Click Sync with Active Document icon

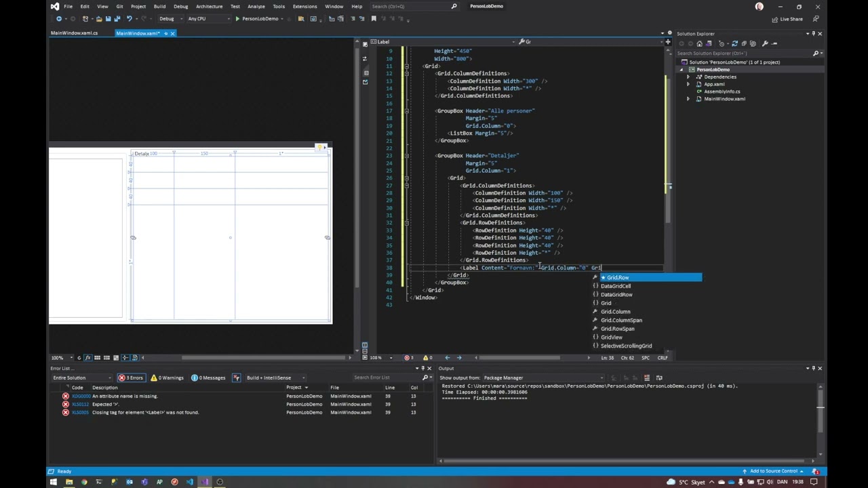click(735, 43)
